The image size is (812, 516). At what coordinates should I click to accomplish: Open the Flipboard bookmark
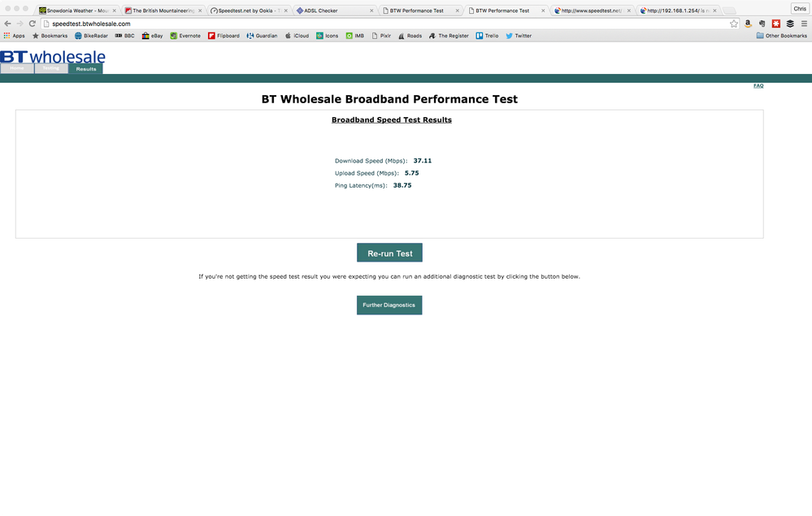[x=224, y=36]
